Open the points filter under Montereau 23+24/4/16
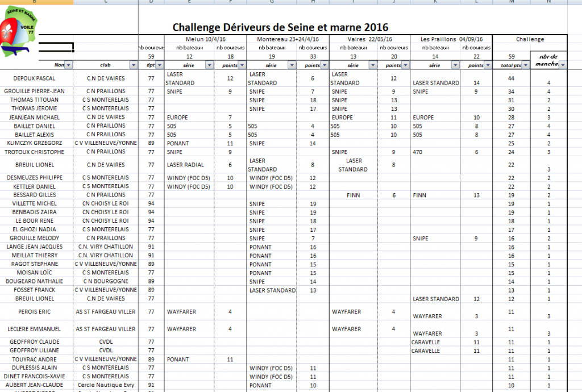The image size is (582, 392). [325, 65]
